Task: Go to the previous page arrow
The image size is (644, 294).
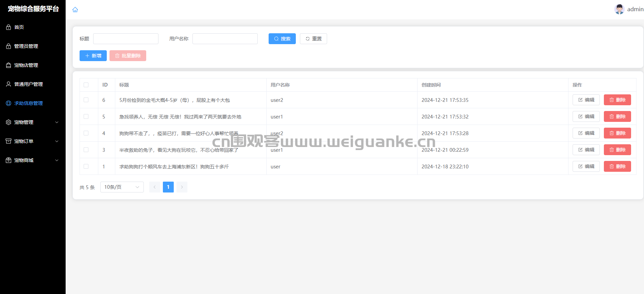Action: [155, 187]
